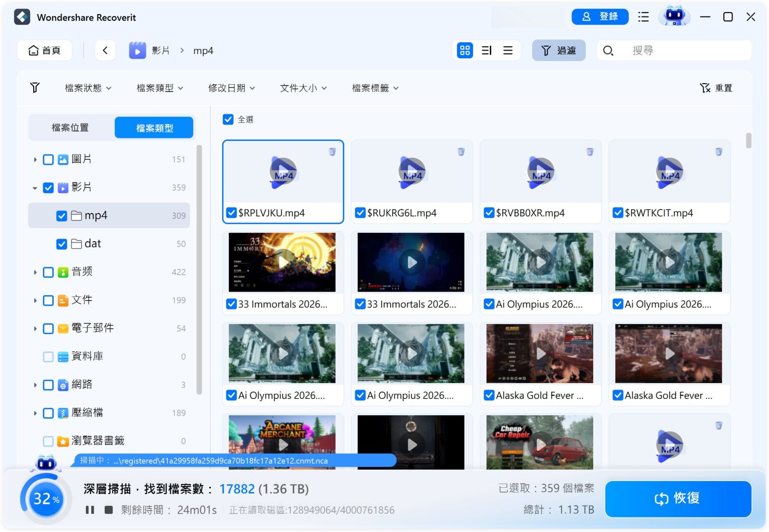Viewport: 769px width, 532px height.
Task: Uncheck the 全選 select all checkbox
Action: [228, 119]
